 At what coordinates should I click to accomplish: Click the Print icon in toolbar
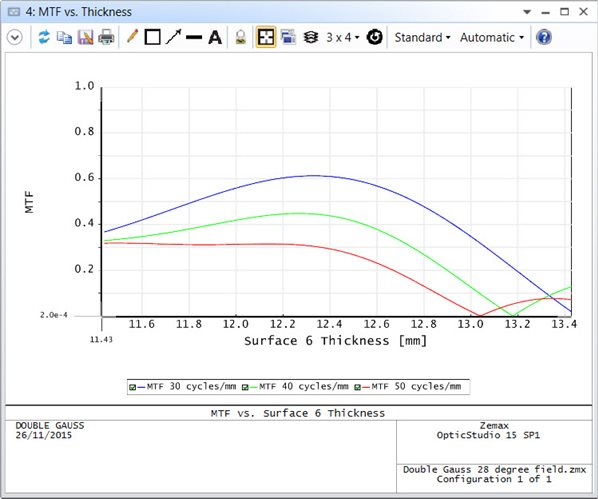[x=106, y=37]
